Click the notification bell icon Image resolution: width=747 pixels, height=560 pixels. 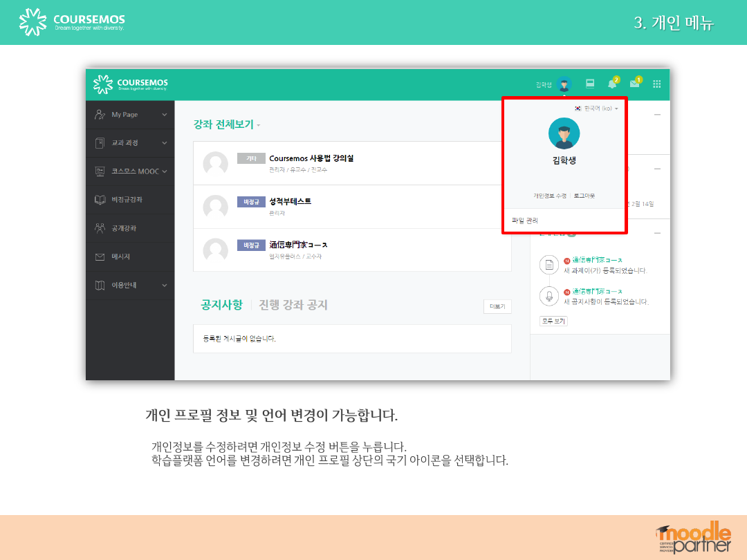click(611, 84)
